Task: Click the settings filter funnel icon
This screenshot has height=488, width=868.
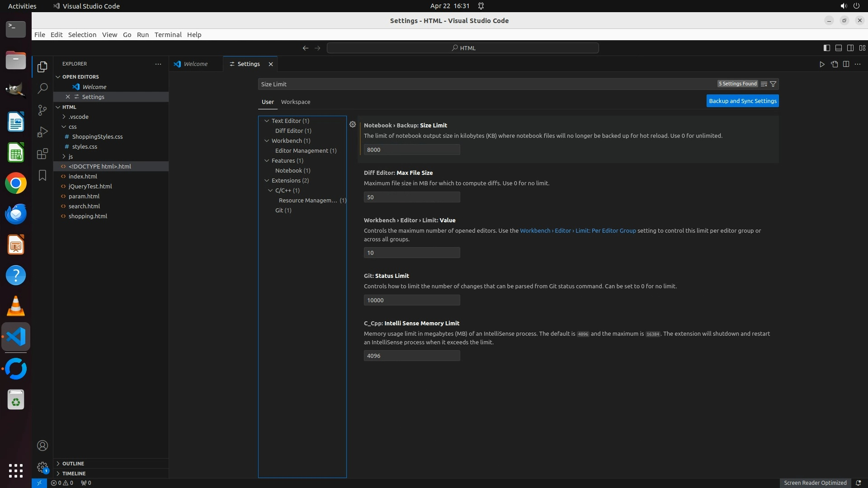Action: coord(773,84)
